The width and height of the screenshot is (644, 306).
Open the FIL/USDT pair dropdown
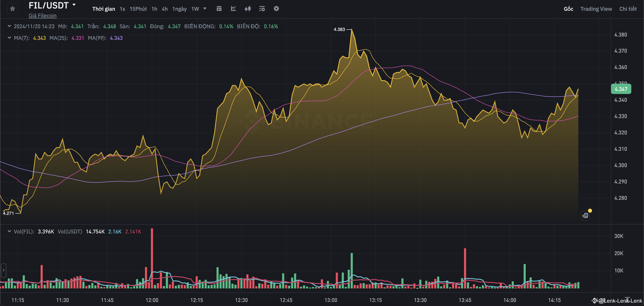coord(74,5)
